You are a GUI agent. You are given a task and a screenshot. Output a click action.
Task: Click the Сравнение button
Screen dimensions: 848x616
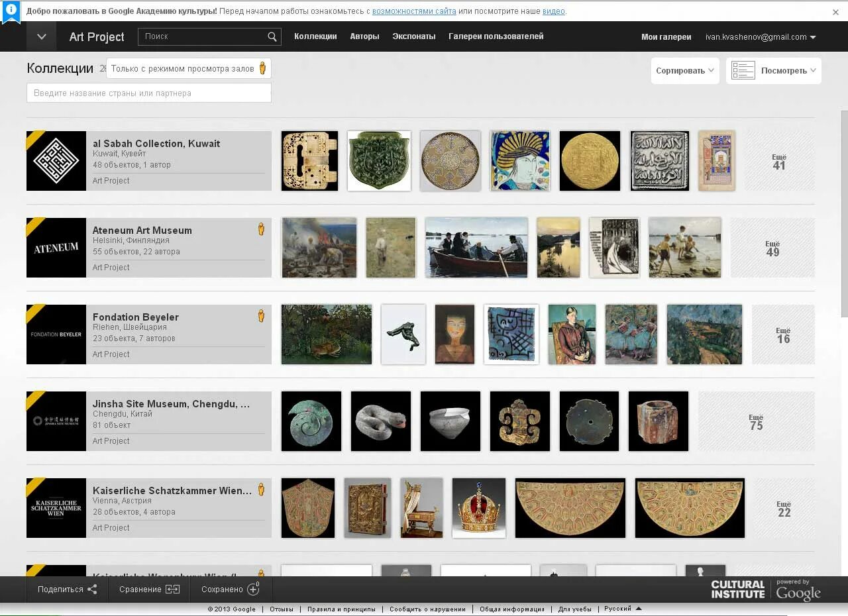coord(149,590)
